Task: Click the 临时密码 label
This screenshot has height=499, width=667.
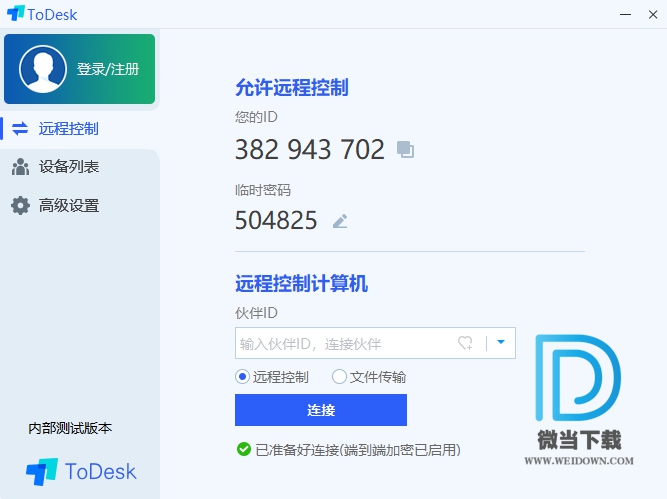Action: (263, 190)
